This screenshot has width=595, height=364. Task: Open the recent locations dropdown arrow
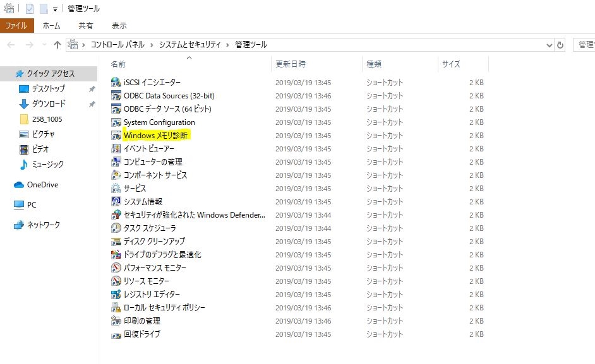point(44,45)
